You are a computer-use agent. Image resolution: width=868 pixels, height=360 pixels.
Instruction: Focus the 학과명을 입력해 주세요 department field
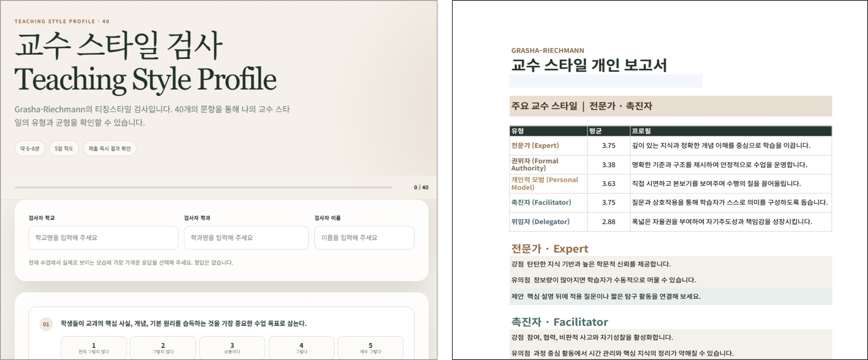(246, 238)
